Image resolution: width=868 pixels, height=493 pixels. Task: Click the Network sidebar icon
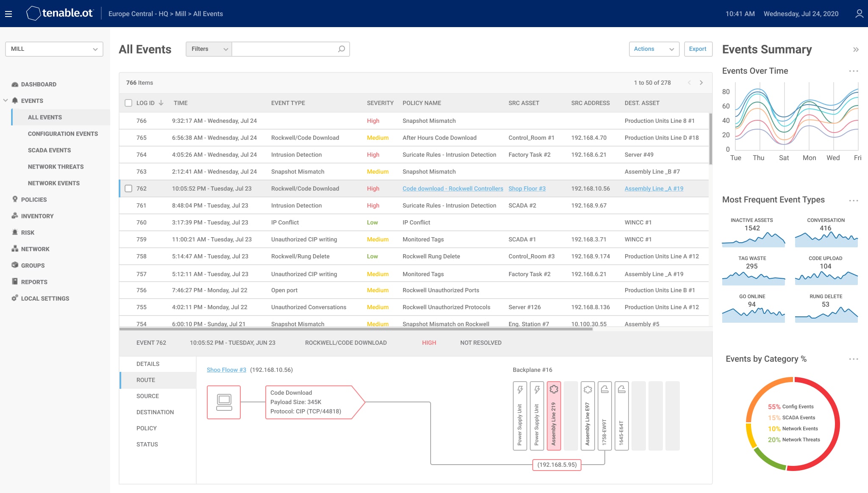click(x=15, y=249)
